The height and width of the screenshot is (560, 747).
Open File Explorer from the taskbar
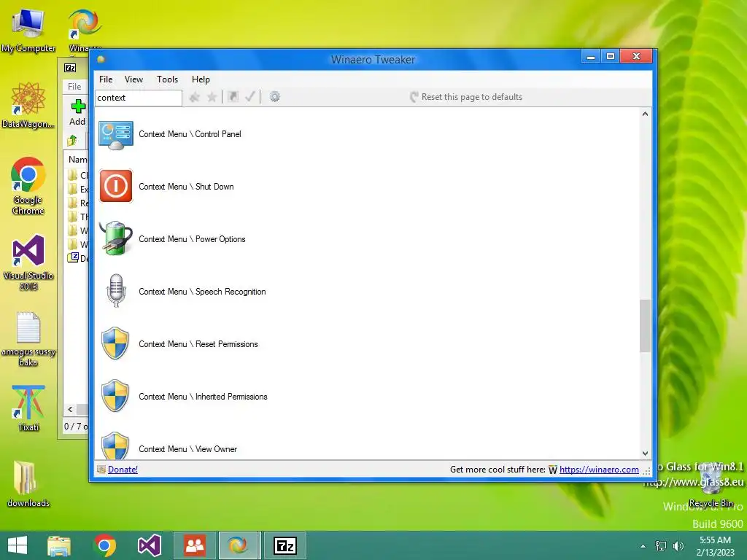click(x=59, y=545)
